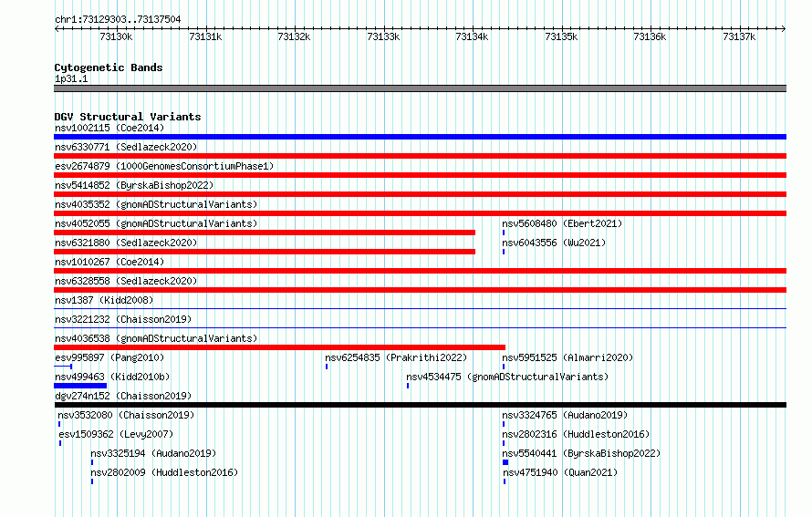Image resolution: width=812 pixels, height=517 pixels.
Task: Click nsv1010267 (Coe2014) label
Action: point(109,262)
